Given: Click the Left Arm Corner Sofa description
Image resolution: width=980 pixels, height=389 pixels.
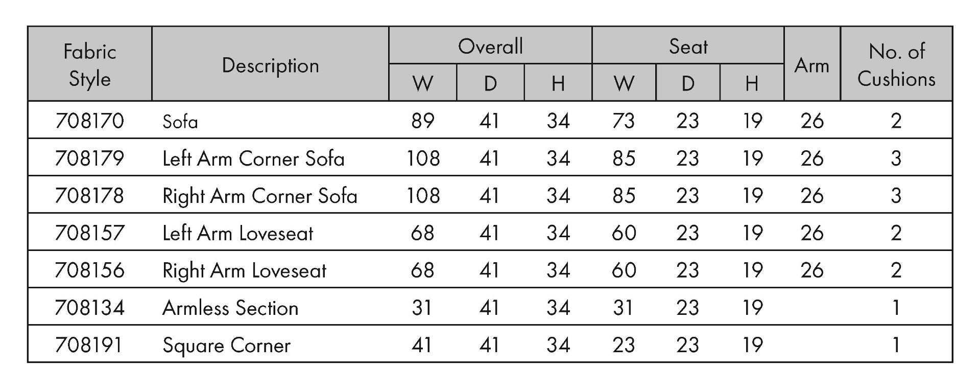Looking at the screenshot, I should click(253, 158).
